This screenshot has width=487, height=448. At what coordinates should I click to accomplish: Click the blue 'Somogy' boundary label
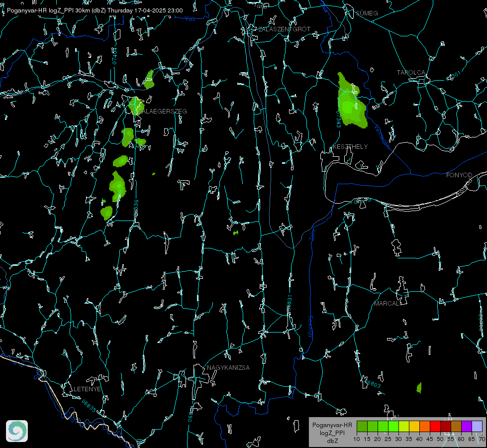point(310,328)
